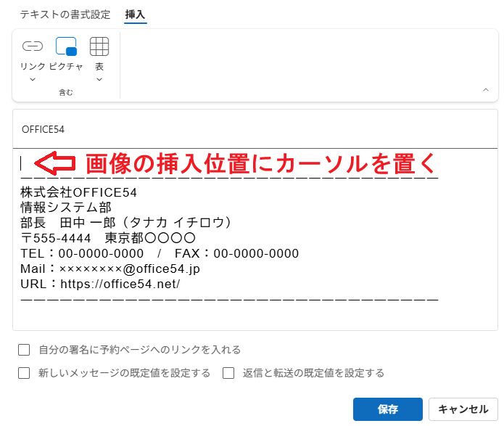This screenshot has width=504, height=426.
Task: Click the 部長 田中 一郎 line
Action: click(125, 223)
